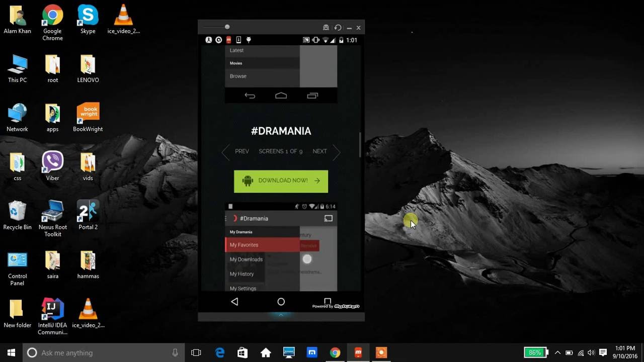This screenshot has width=644, height=362.
Task: Show hidden system tray icons
Action: [x=557, y=352]
